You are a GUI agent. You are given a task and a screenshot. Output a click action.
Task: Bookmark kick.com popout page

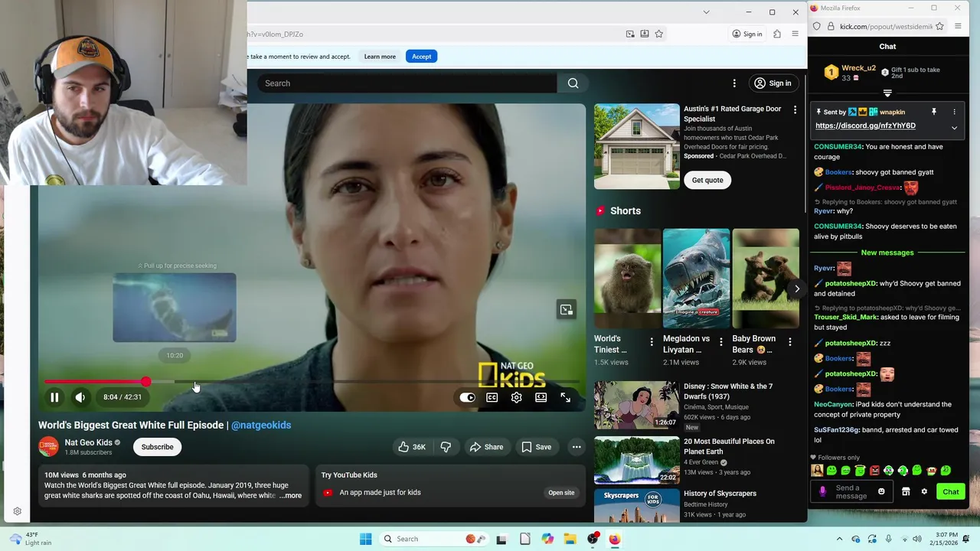939,26
